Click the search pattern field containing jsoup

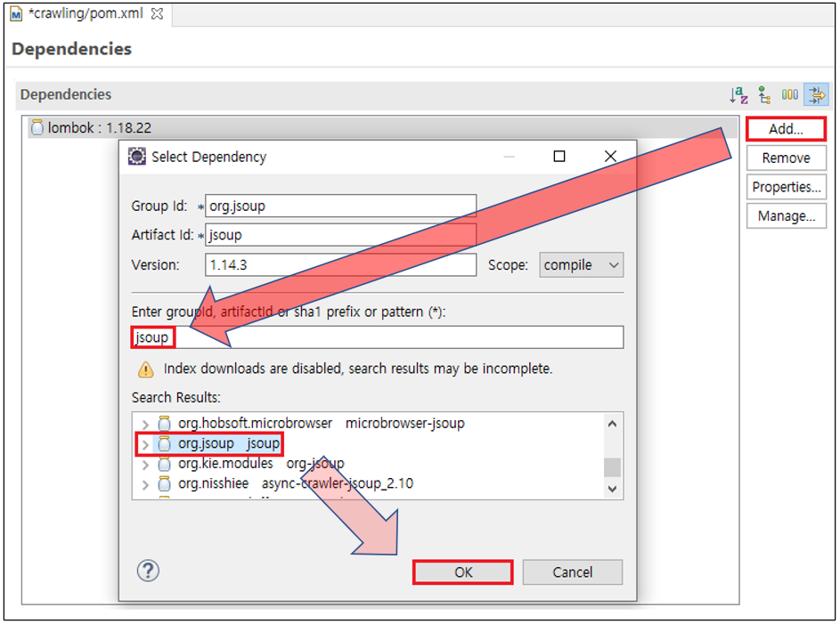pyautogui.click(x=378, y=337)
